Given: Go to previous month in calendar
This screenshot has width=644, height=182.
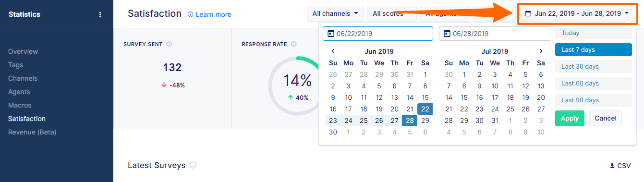Looking at the screenshot, I should 333,51.
